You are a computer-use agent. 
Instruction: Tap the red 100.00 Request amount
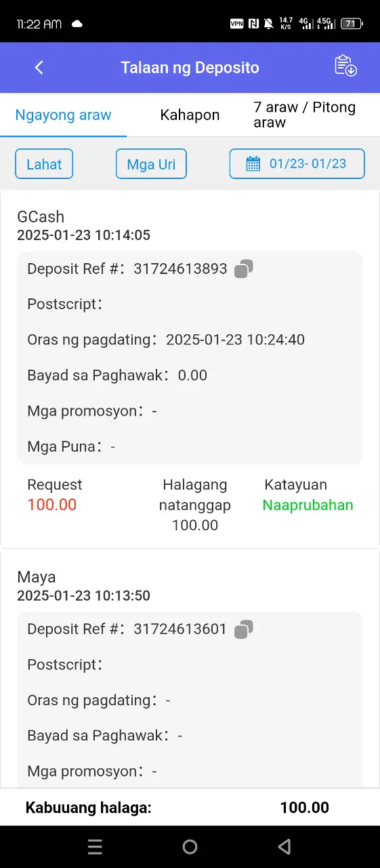coord(52,505)
